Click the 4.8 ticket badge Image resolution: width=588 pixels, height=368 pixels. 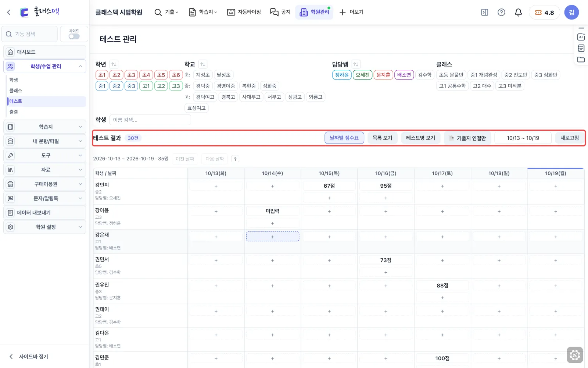tap(544, 12)
